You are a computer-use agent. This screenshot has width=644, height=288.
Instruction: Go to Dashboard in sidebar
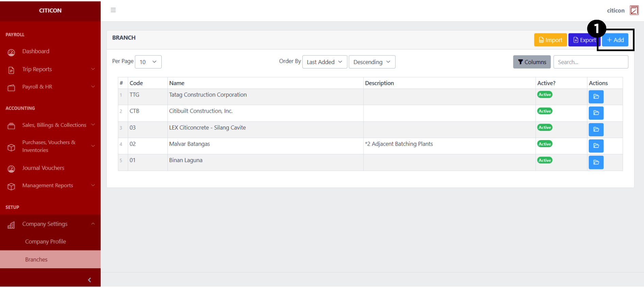tap(36, 51)
